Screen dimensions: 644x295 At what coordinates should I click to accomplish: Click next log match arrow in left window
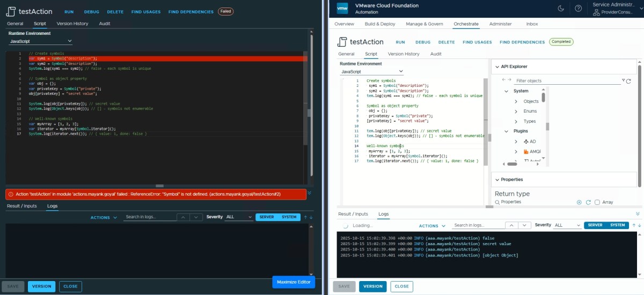(196, 217)
